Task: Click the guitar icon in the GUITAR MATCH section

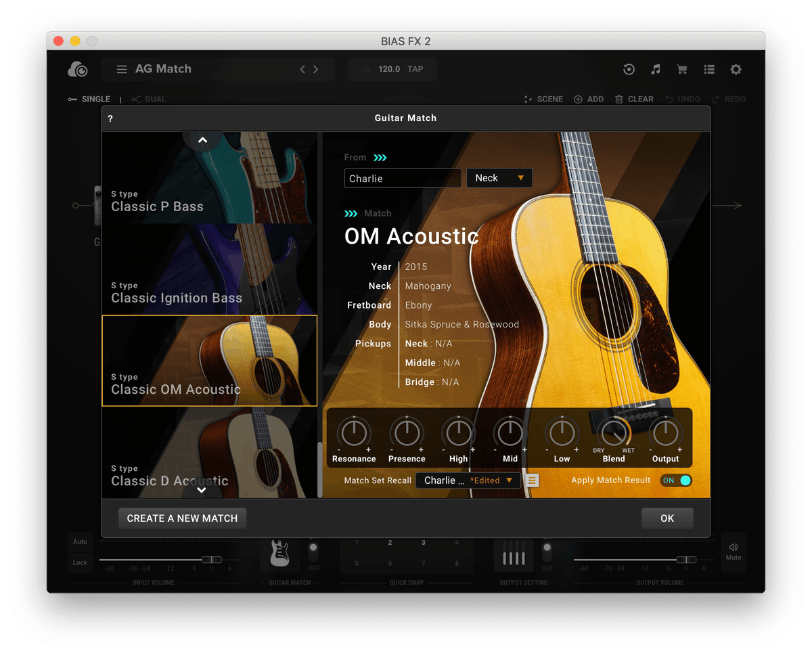Action: coord(280,553)
